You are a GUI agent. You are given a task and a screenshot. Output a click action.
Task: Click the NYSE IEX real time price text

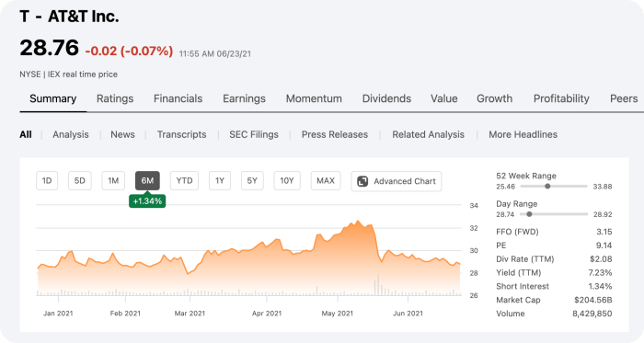coord(69,74)
